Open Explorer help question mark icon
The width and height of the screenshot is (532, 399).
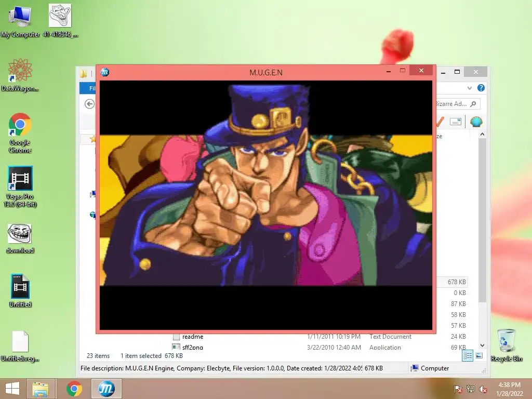point(481,88)
